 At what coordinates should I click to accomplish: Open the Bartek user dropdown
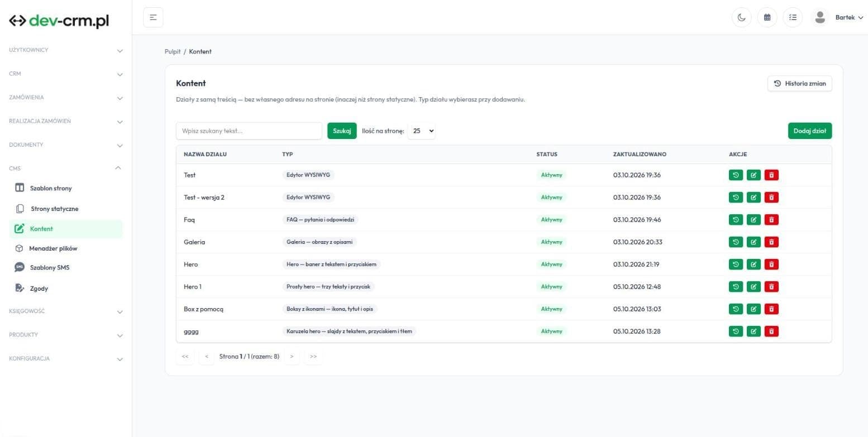(849, 17)
